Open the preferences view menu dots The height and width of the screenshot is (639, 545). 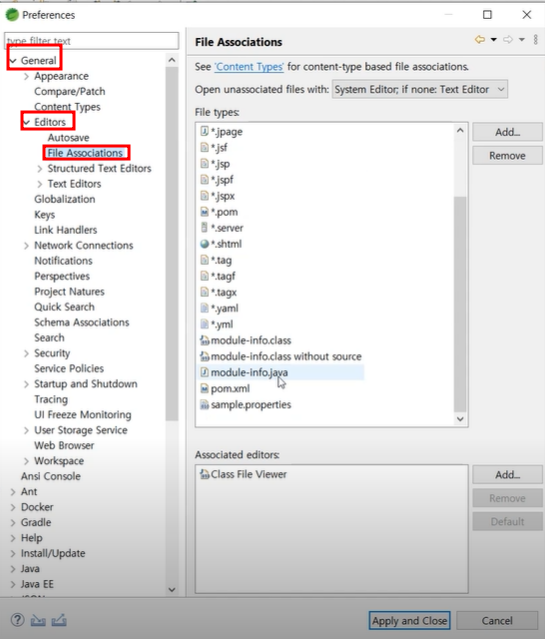click(x=535, y=40)
